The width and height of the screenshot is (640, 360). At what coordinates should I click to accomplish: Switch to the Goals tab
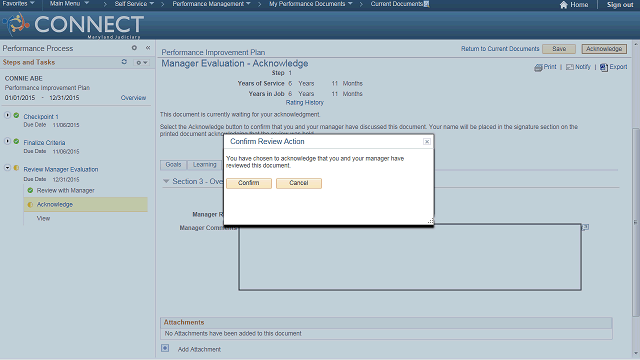pyautogui.click(x=173, y=164)
